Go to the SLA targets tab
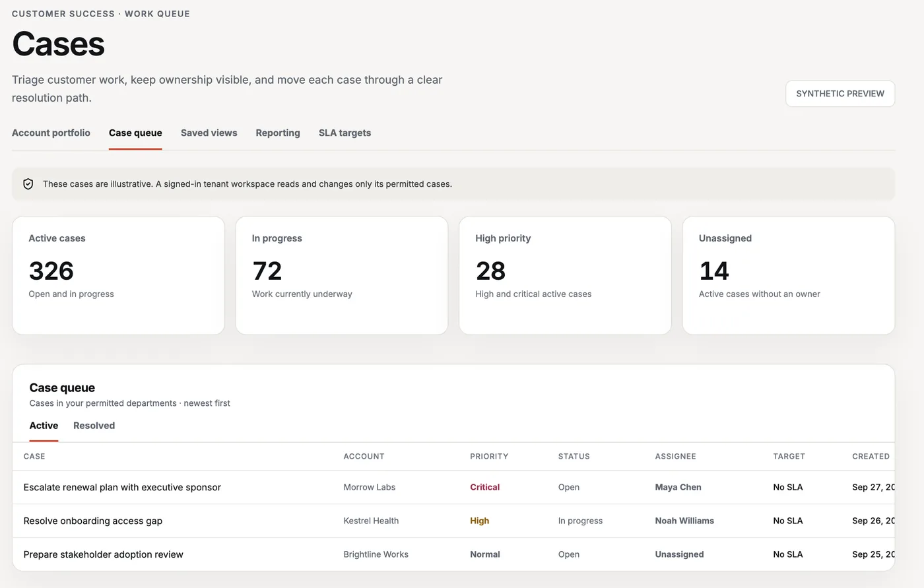Viewport: 924px width, 588px height. pyautogui.click(x=345, y=133)
